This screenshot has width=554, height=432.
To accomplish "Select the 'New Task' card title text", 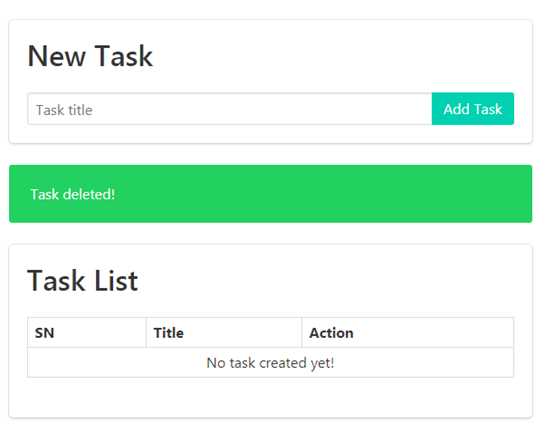I will [90, 56].
